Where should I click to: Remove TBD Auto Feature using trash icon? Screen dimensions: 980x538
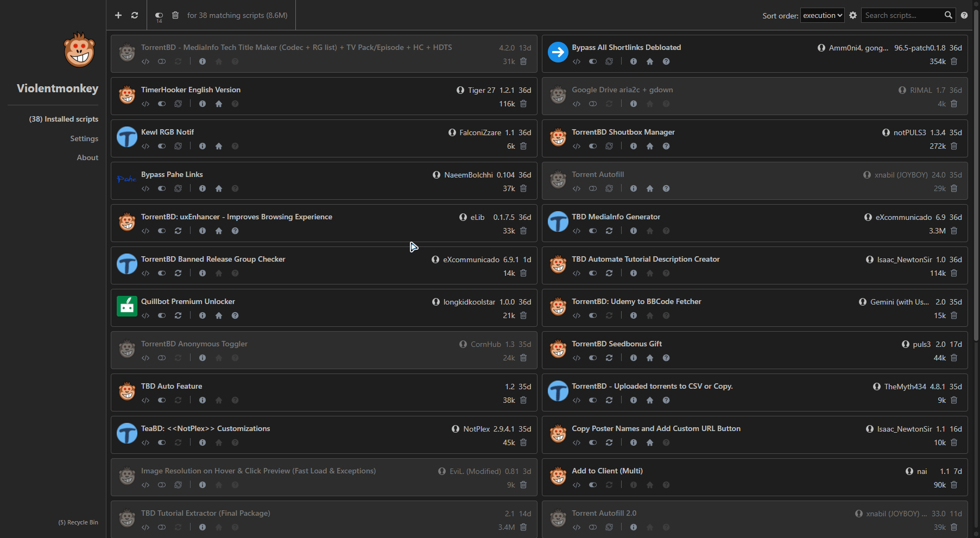pyautogui.click(x=523, y=400)
